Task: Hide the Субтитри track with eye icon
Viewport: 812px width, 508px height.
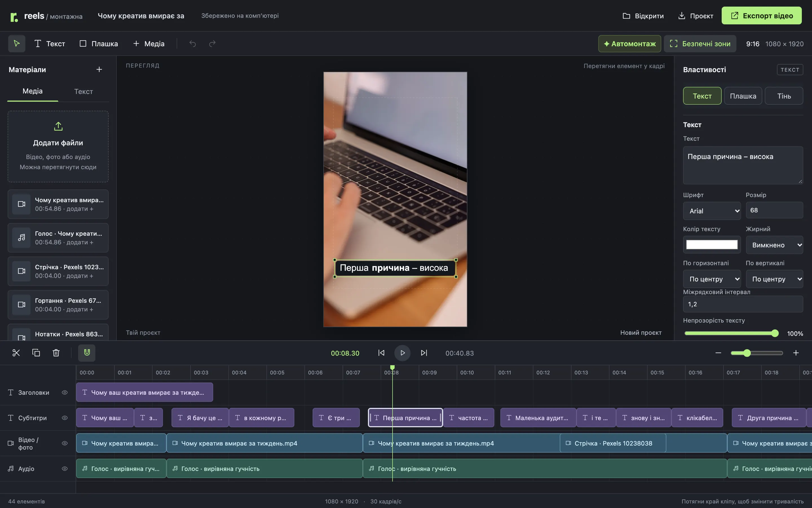Action: click(65, 418)
